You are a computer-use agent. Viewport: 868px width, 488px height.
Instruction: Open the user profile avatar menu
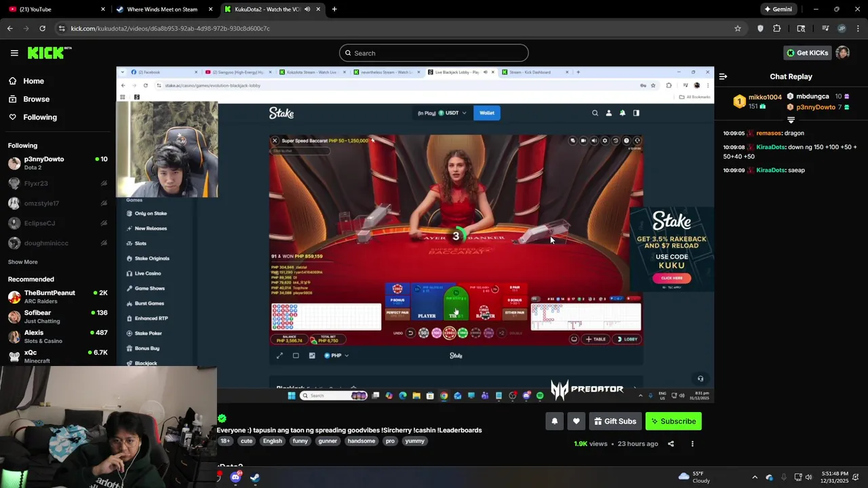pyautogui.click(x=842, y=53)
